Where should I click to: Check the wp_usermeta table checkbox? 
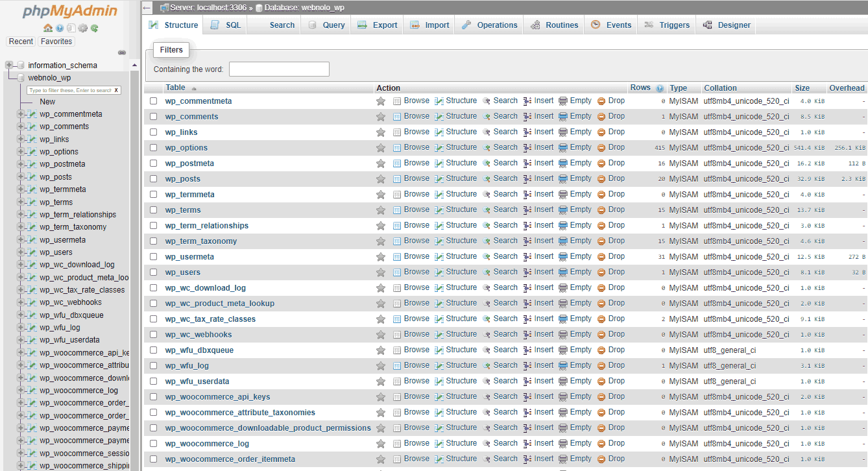(154, 257)
